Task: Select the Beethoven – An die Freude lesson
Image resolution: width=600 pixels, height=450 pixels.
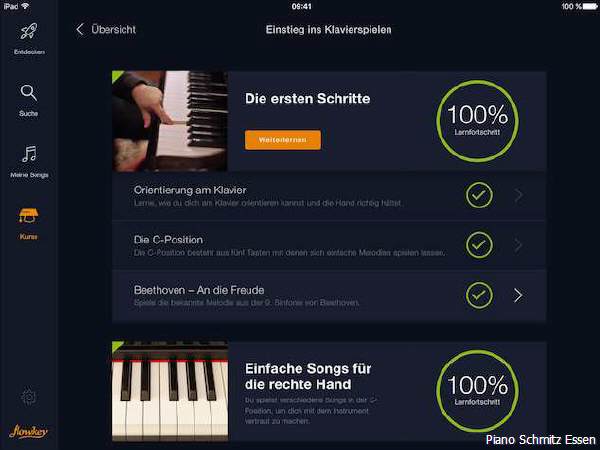Action: tap(329, 295)
